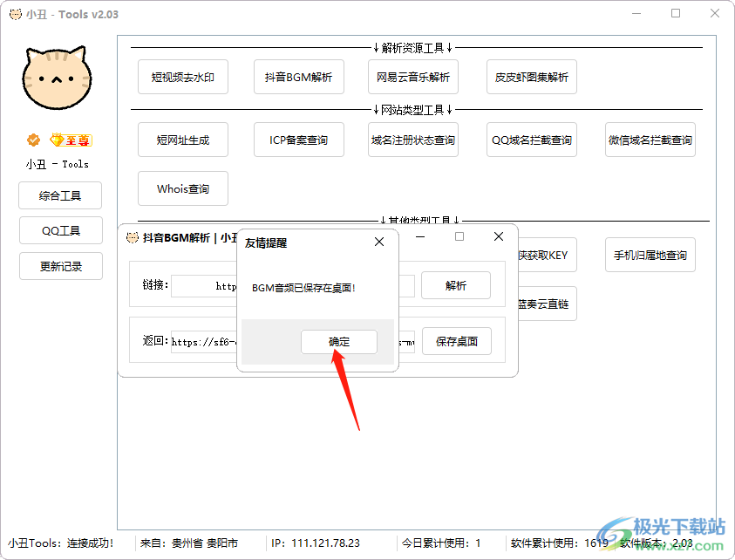Screen dimensions: 735x560
Task: Open the 短视频去水印 tool
Action: tap(183, 77)
